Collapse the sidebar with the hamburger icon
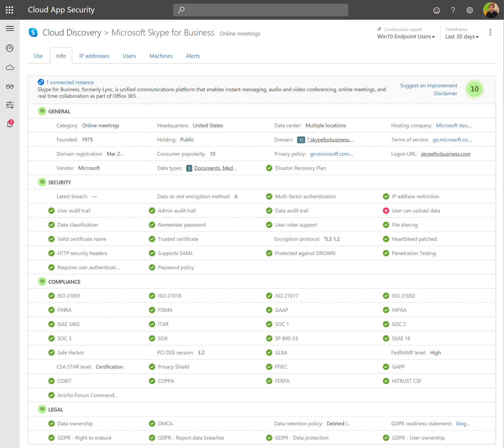 pyautogui.click(x=10, y=28)
